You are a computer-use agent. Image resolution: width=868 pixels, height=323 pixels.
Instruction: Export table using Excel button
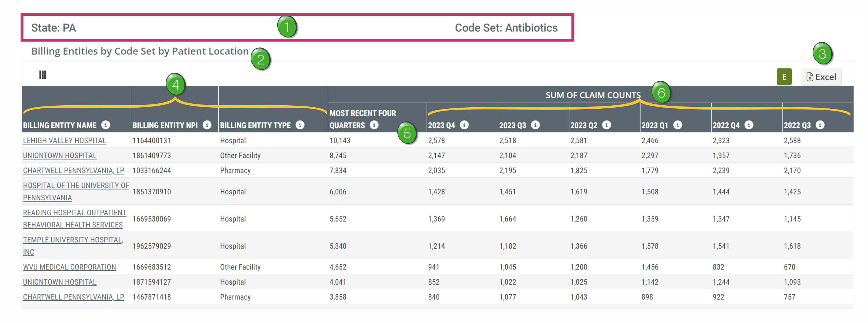821,77
